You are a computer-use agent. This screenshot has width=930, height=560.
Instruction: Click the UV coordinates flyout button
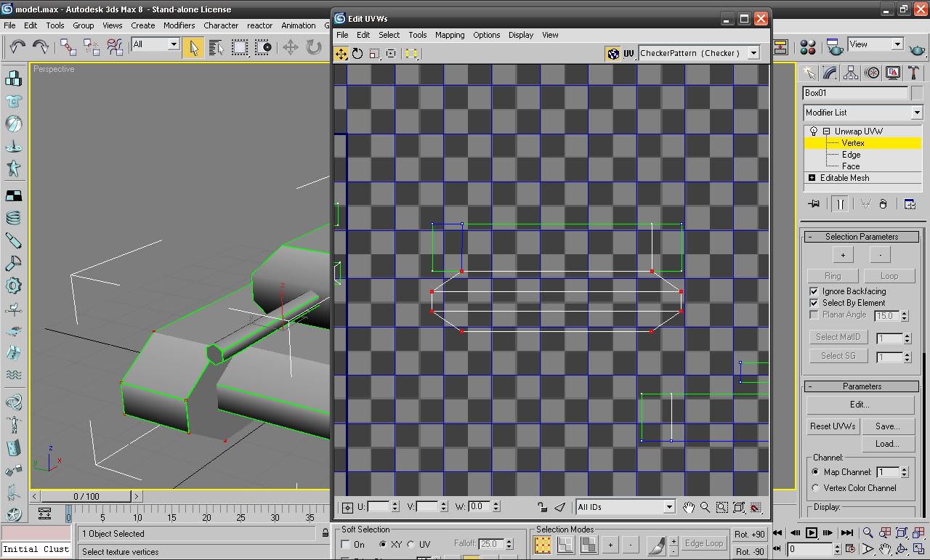point(628,54)
